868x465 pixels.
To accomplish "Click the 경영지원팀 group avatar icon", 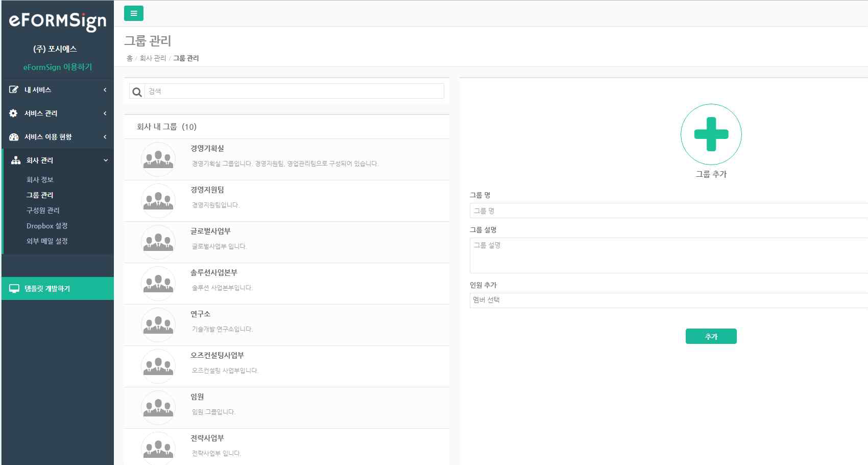I will point(158,201).
